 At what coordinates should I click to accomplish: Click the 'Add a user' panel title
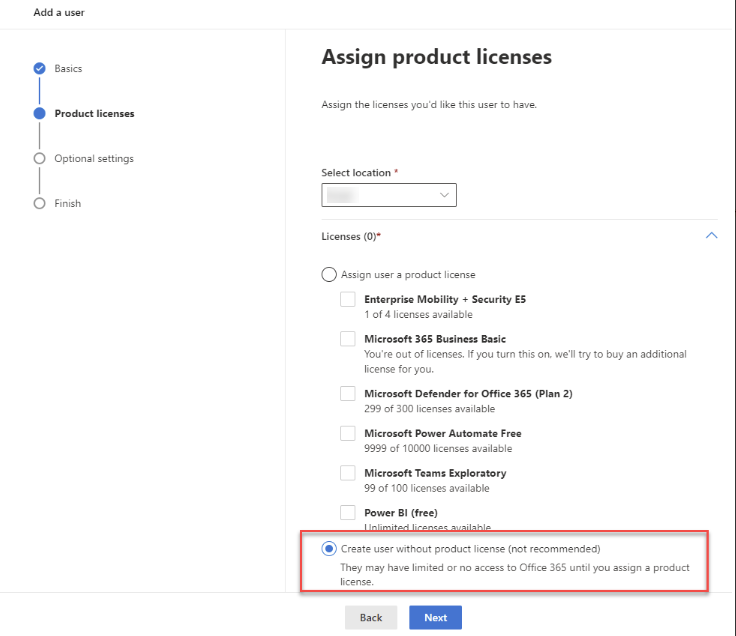(59, 13)
